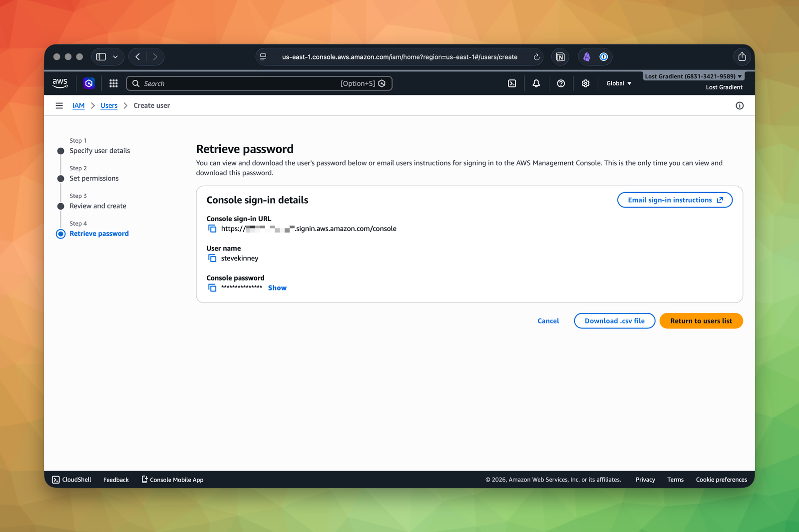
Task: Go to Users in the breadcrumb
Action: pos(109,106)
